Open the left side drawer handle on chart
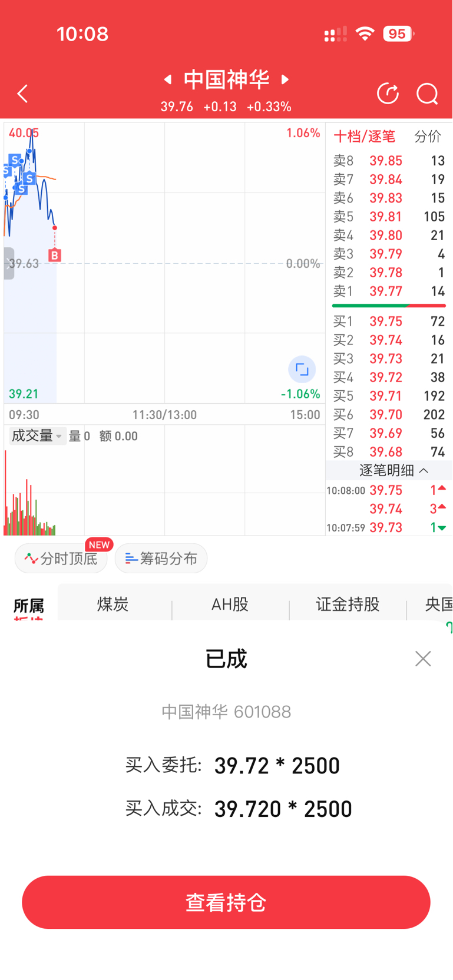The image size is (453, 980). coord(9,263)
